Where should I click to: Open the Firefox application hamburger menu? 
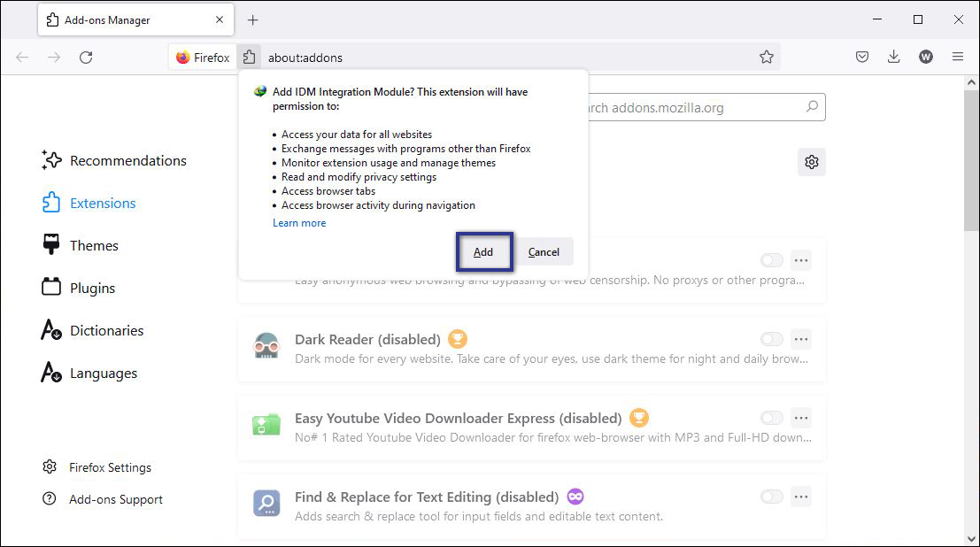click(x=958, y=56)
